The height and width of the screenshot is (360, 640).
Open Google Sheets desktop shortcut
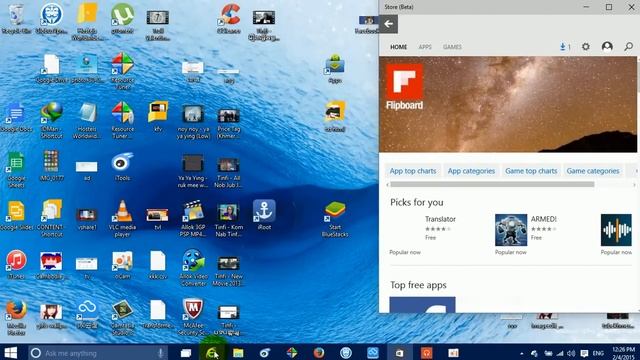(x=16, y=169)
